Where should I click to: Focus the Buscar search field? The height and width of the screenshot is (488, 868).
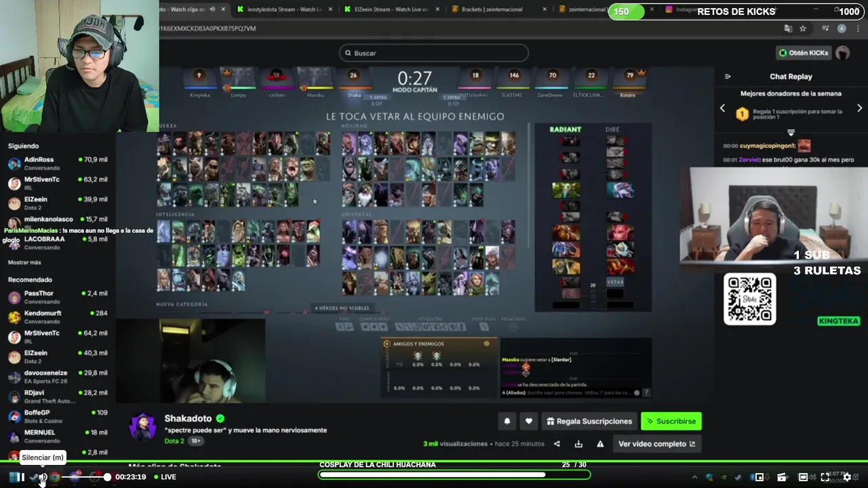click(x=434, y=53)
